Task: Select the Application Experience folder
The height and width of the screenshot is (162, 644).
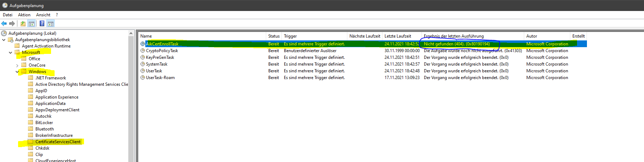Action: 57,97
